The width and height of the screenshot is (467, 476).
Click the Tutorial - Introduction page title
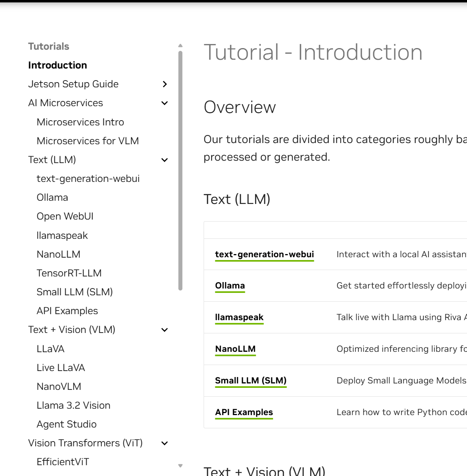pos(313,52)
